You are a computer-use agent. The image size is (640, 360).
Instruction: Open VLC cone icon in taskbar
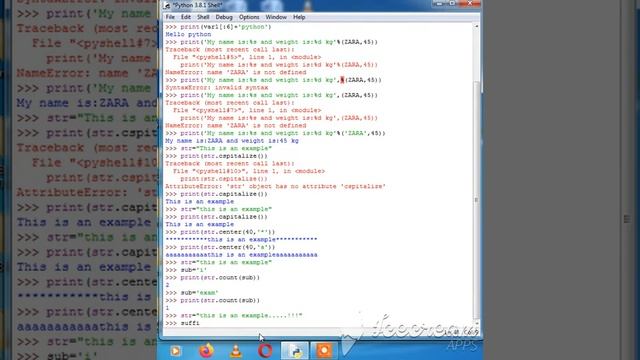tap(236, 351)
